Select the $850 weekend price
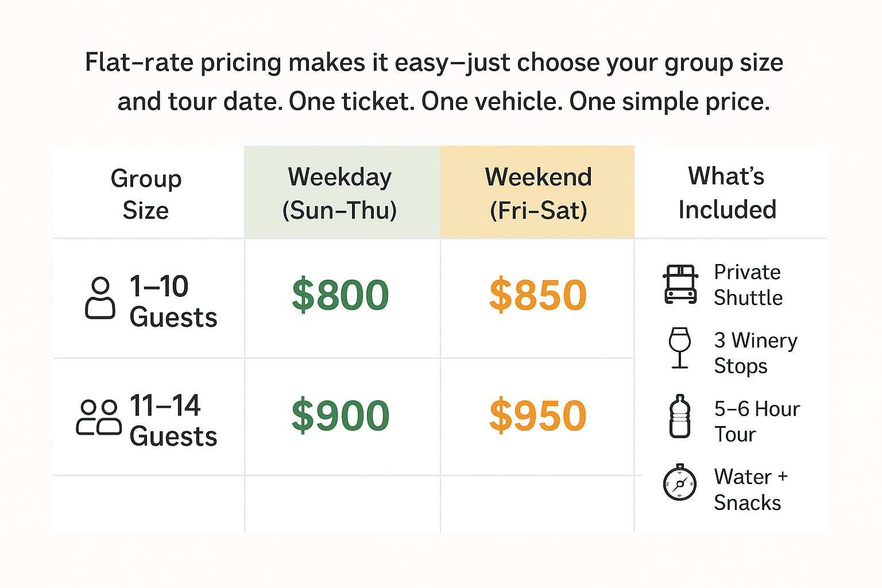882x588 pixels. 538,295
